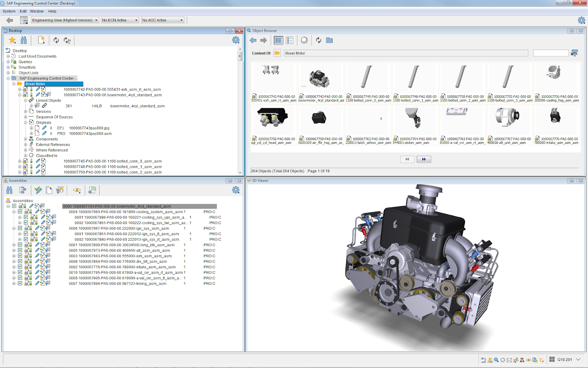Switch Object Browser to list view

click(x=290, y=40)
